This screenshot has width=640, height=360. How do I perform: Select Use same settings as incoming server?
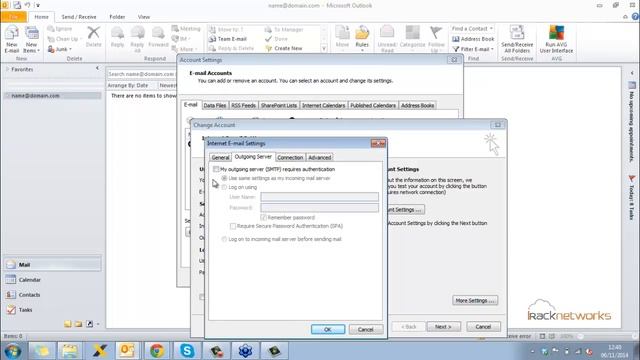pos(224,178)
